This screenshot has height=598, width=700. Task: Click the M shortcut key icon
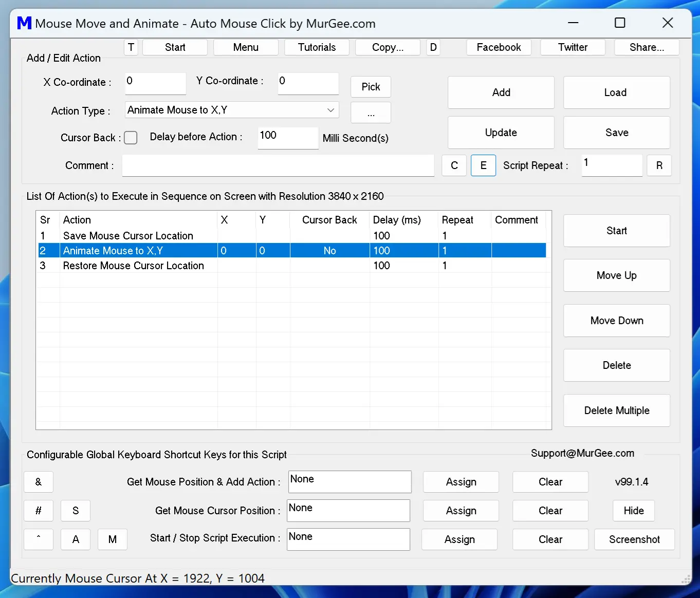click(x=113, y=539)
